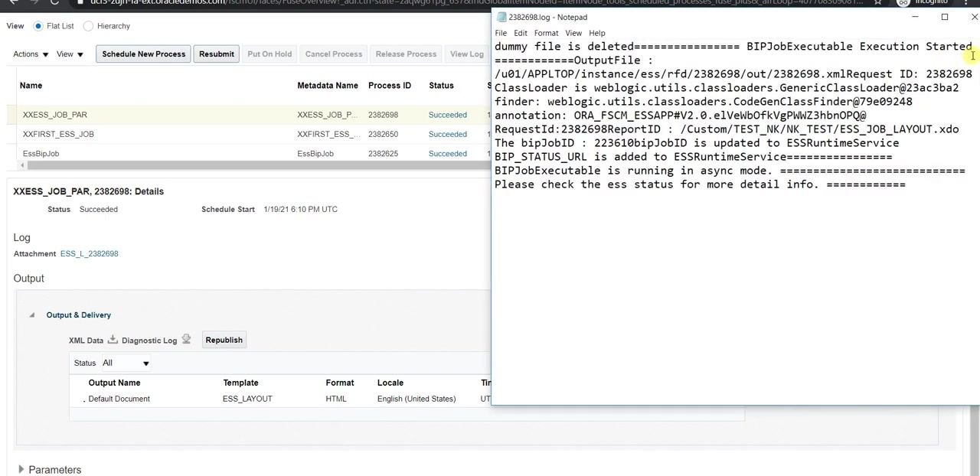Open the Status filter dropdown showing All

click(x=126, y=363)
